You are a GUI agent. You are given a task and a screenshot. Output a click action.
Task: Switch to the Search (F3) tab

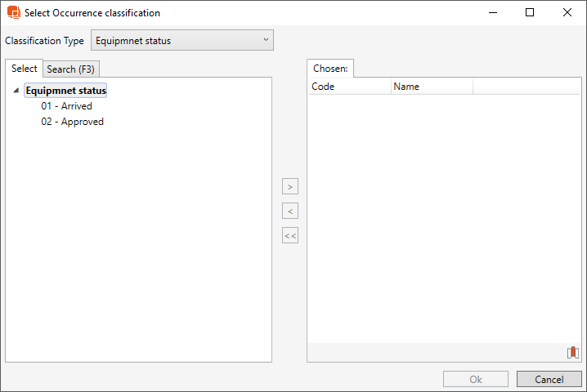pos(71,69)
